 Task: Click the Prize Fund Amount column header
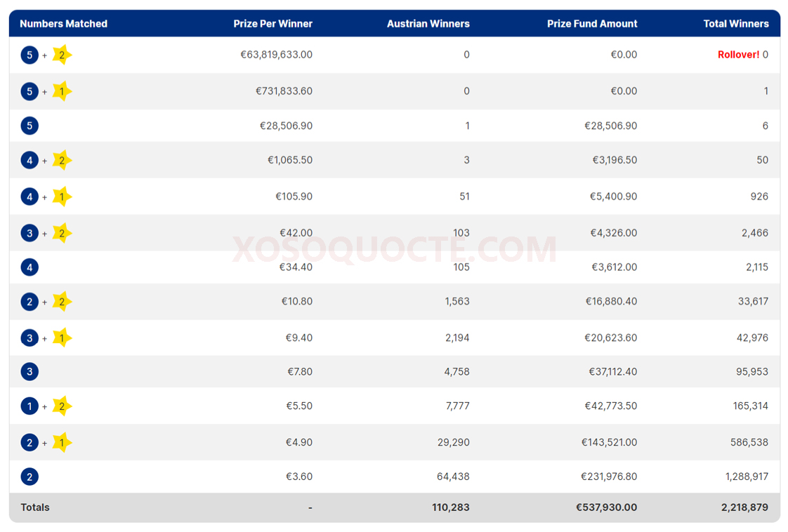tap(592, 24)
